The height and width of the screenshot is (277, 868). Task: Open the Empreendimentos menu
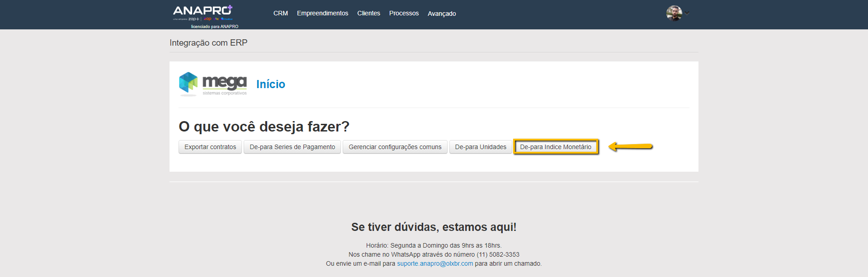tap(322, 14)
